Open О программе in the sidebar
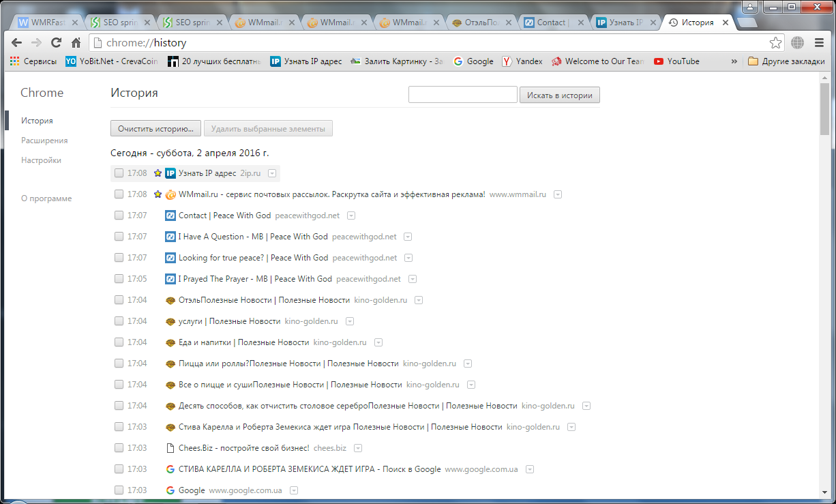Image resolution: width=836 pixels, height=504 pixels. [46, 198]
